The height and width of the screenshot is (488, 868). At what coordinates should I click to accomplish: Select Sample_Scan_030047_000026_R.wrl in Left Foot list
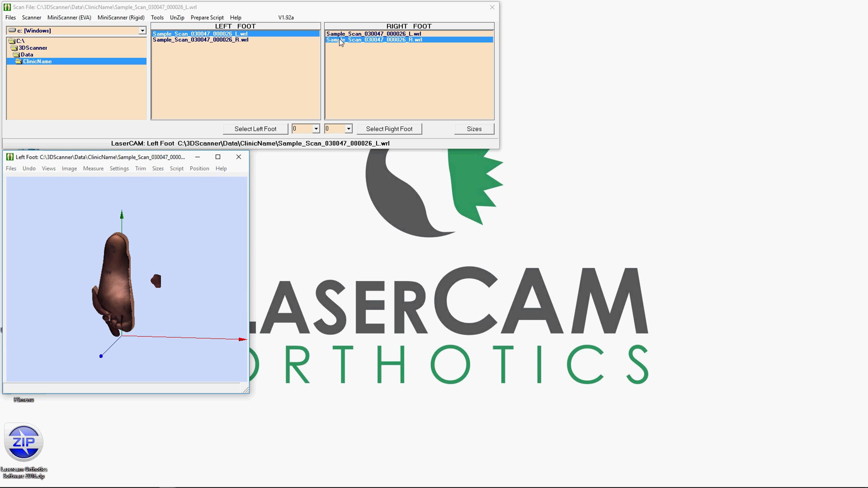200,40
